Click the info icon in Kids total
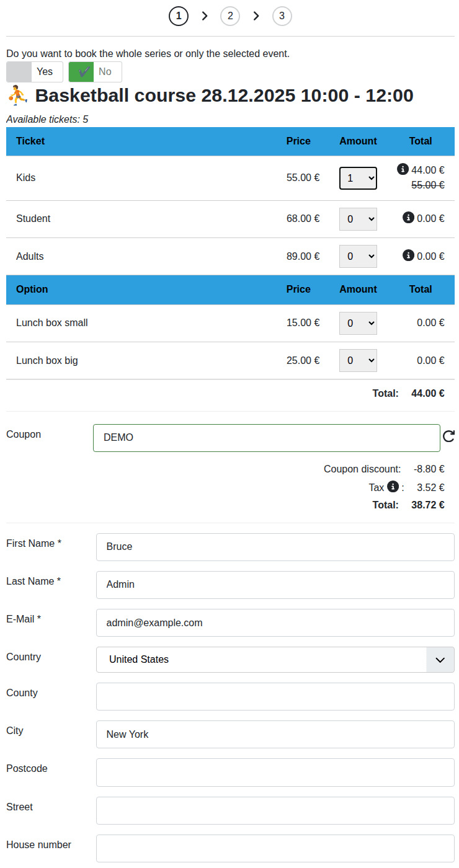This screenshot has height=868, width=459. 403,169
